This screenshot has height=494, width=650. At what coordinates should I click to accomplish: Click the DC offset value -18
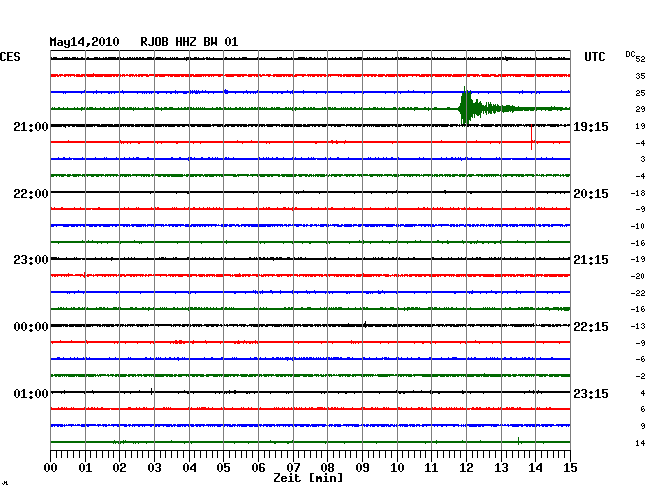click(x=638, y=193)
